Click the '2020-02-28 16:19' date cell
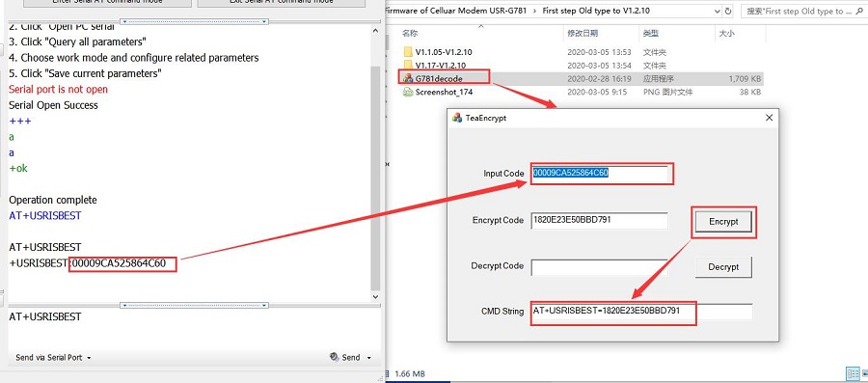This screenshot has height=383, width=868. point(600,78)
